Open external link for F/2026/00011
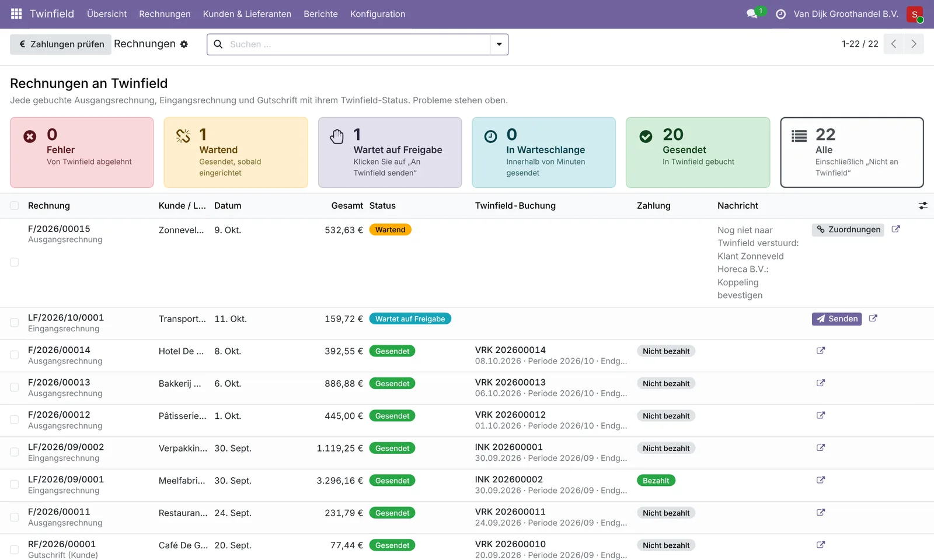 (821, 513)
